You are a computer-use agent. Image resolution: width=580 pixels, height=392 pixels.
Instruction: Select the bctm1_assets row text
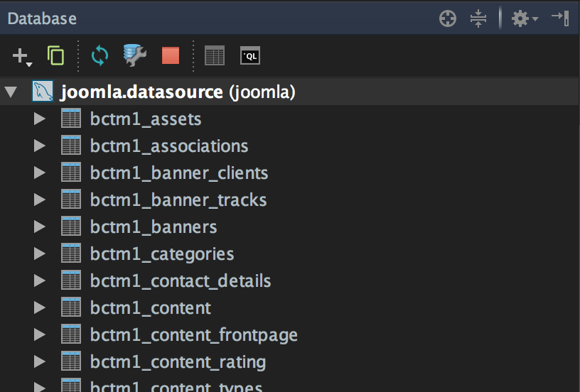point(146,119)
